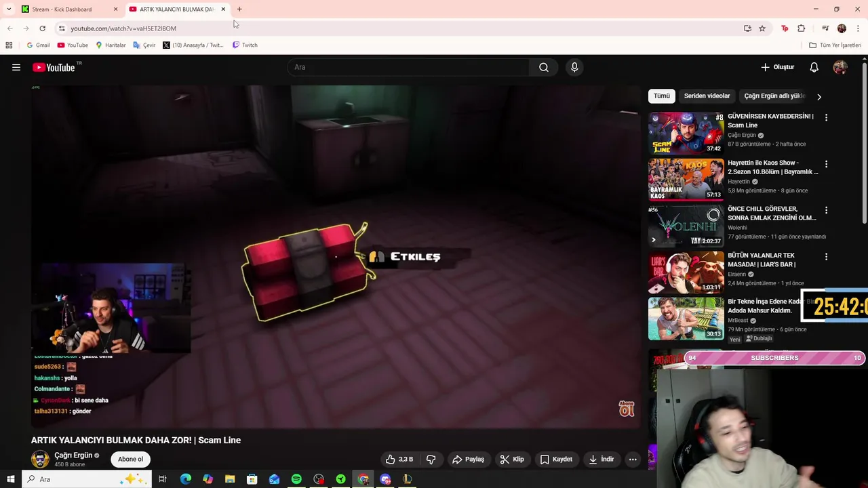Viewport: 868px width, 488px height.
Task: Open Çağrı Ergün channel name link
Action: [73, 455]
